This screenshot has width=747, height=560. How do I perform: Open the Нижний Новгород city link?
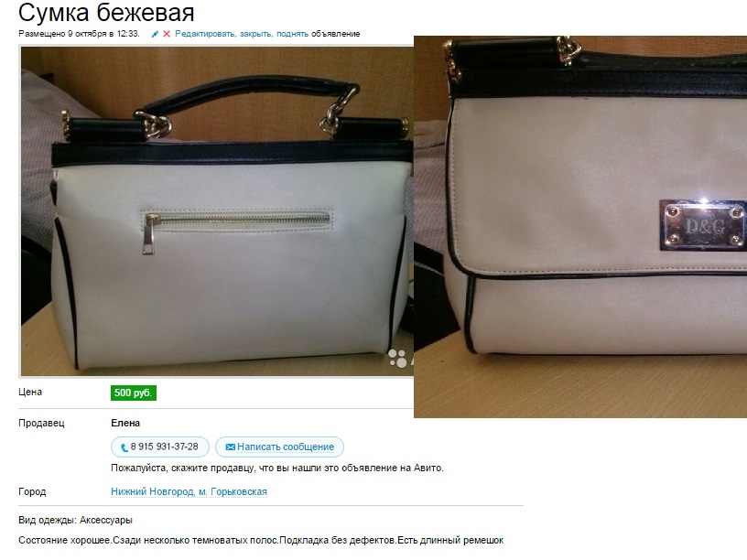[153, 491]
